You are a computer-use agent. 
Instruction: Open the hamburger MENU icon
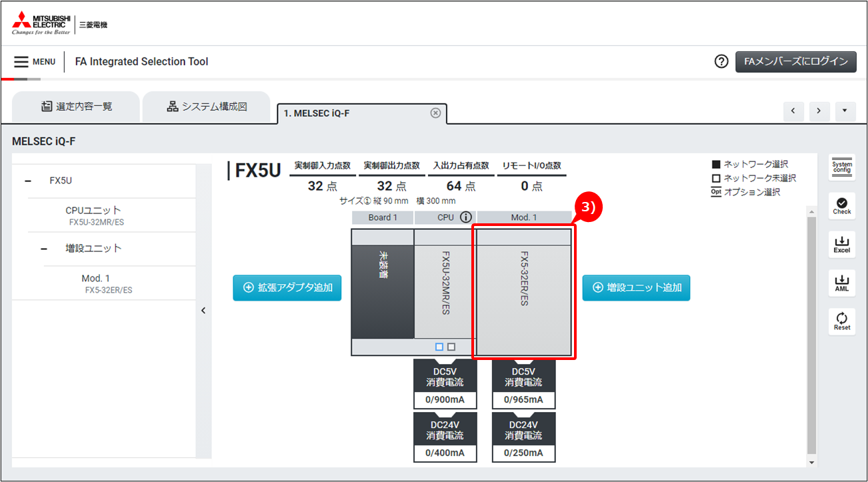pos(21,61)
